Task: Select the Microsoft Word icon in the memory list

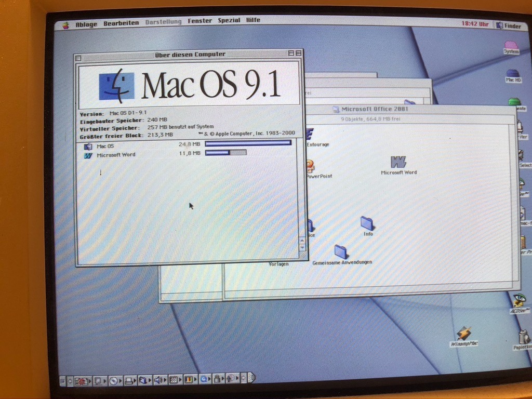Action: 88,156
